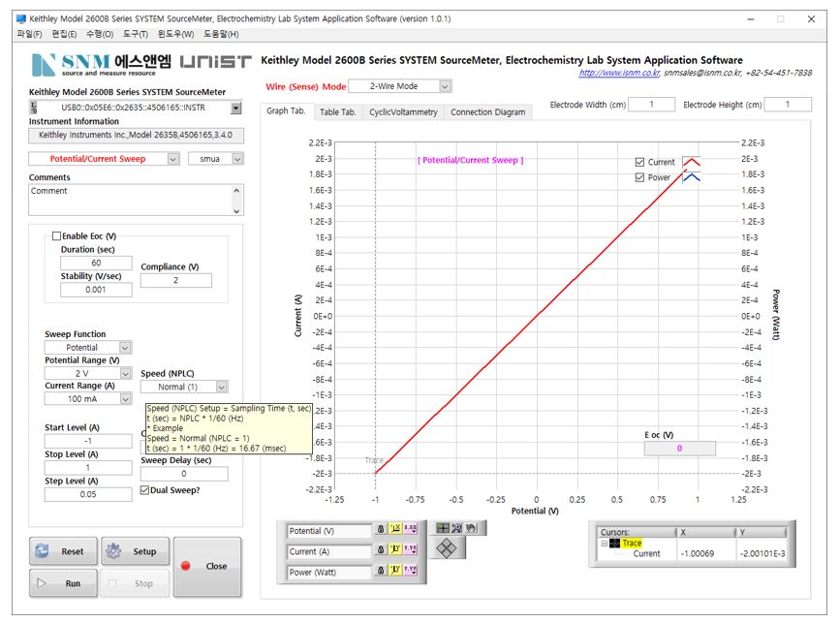Click the cursor mover diamond pad
Image resolution: width=840 pixels, height=622 pixels.
(x=447, y=548)
